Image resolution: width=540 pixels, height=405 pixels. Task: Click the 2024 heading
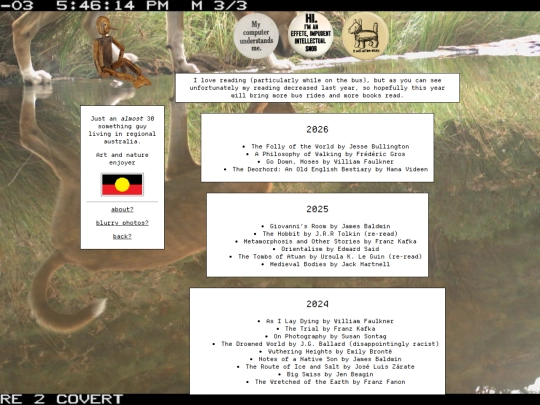317,304
